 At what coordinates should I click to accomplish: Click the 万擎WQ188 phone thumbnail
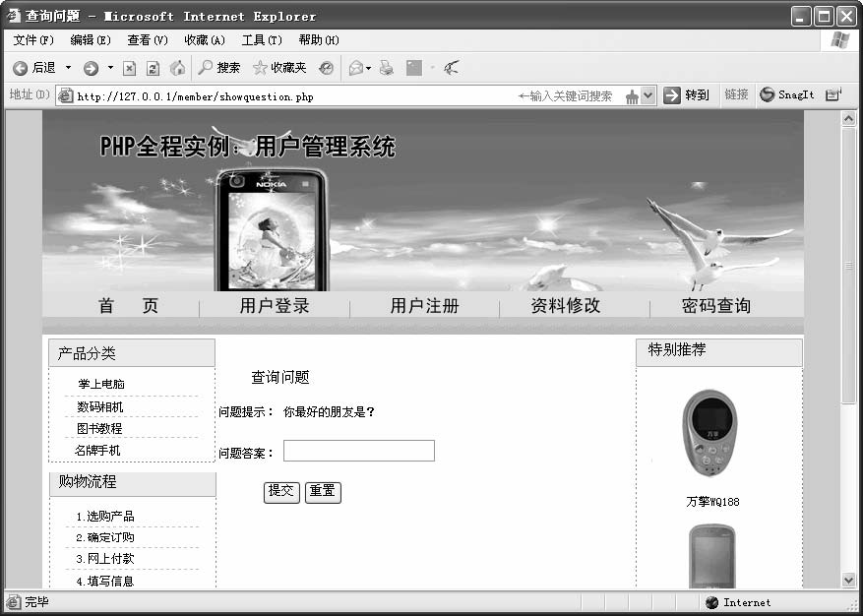point(710,433)
